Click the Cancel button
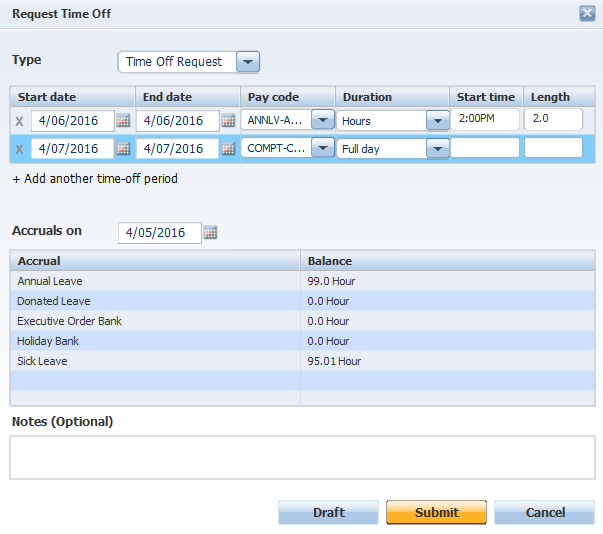This screenshot has height=534, width=603. pos(544,512)
